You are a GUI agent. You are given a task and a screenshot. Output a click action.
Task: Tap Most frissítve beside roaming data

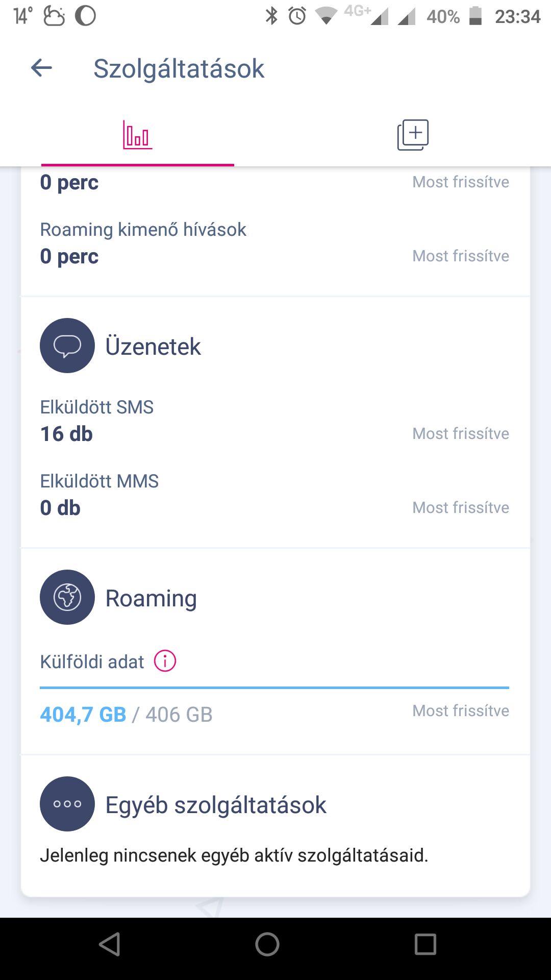coord(460,710)
